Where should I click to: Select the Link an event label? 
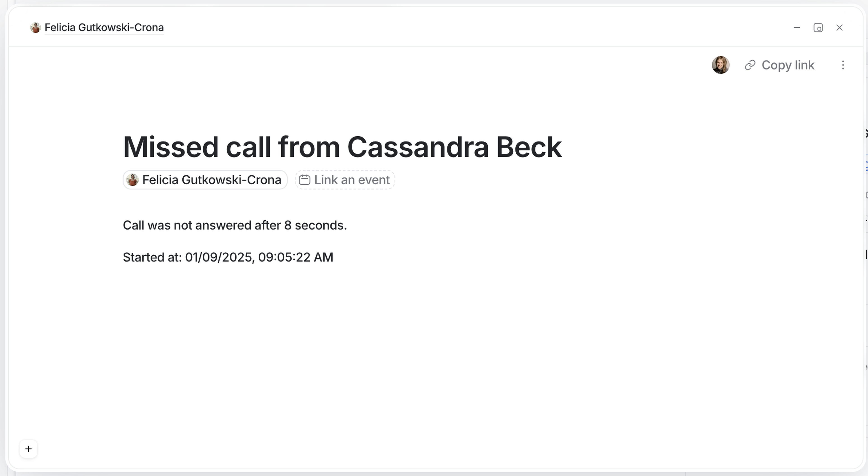tap(352, 180)
